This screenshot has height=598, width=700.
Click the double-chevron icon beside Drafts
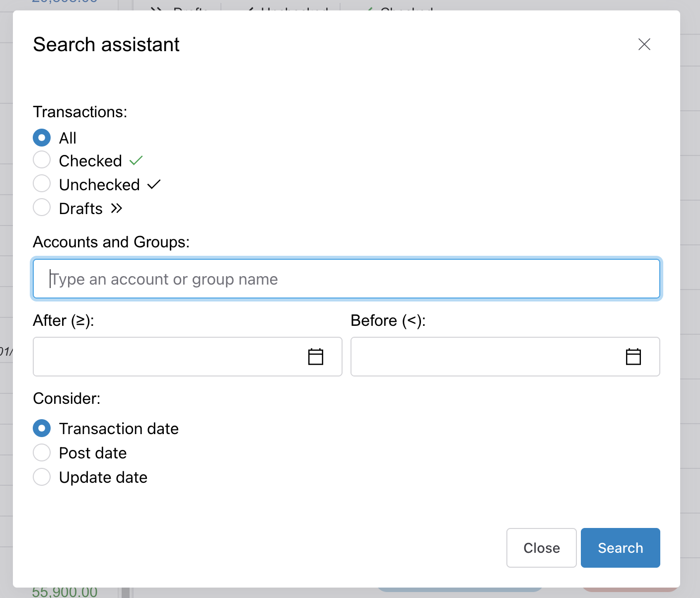pos(117,208)
